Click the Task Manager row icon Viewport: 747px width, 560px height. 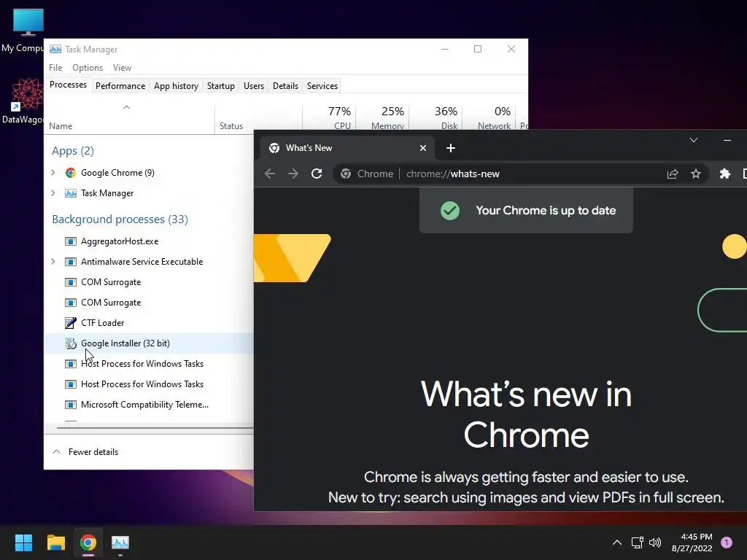[71, 192]
